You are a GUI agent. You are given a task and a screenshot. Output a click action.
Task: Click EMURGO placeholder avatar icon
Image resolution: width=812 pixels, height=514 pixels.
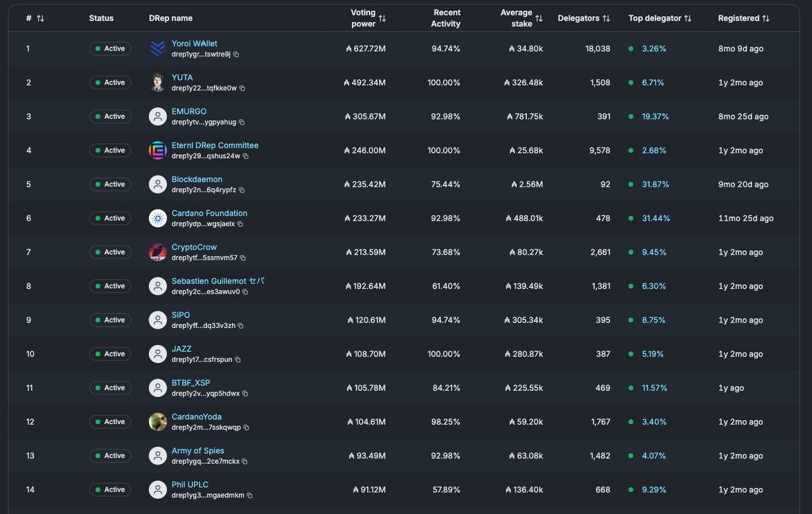158,116
